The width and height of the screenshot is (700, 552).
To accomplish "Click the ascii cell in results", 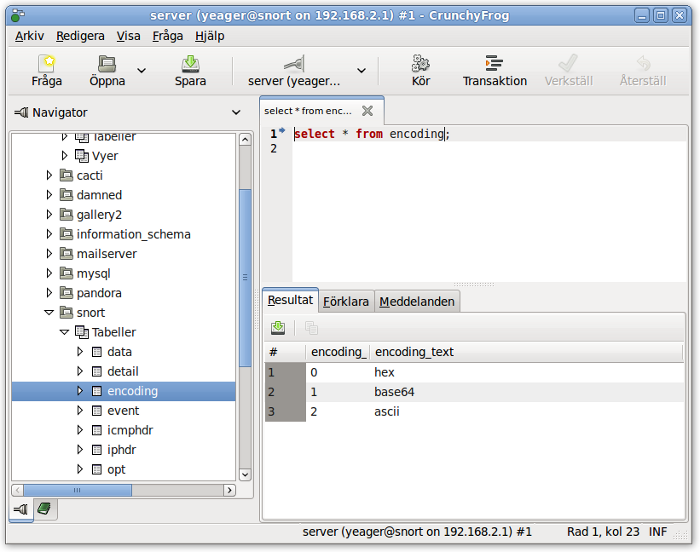I will [x=387, y=411].
